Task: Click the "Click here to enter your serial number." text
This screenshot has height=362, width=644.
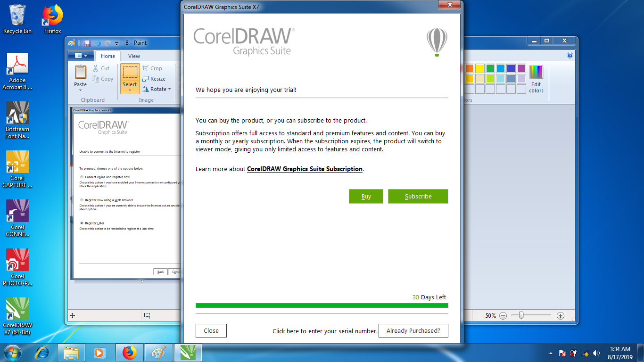Action: 325,331
